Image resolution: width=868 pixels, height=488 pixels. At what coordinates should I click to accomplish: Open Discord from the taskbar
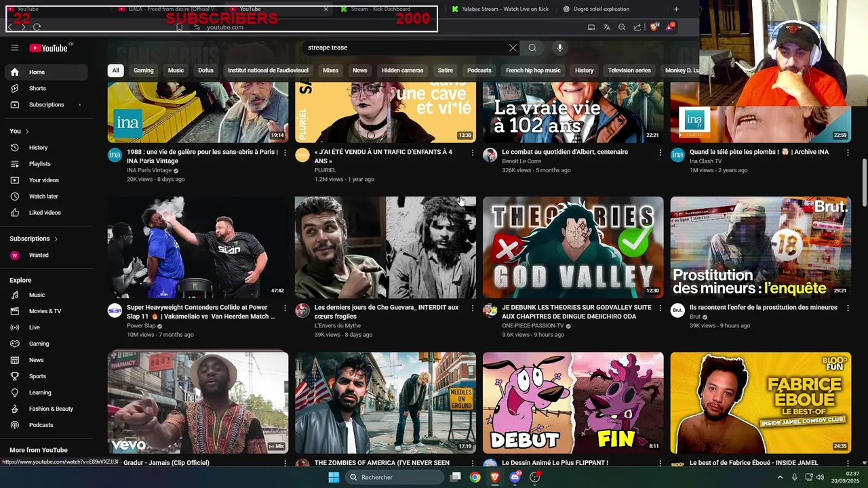515,477
